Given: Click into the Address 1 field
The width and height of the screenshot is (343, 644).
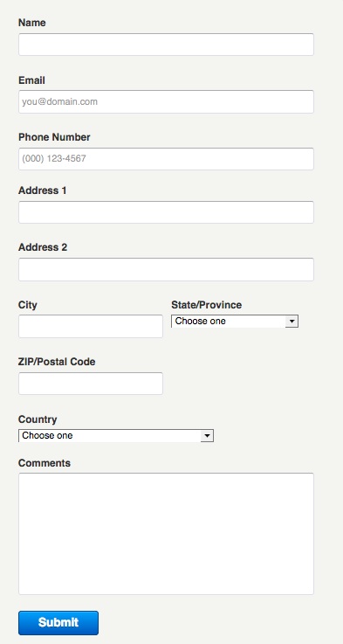Looking at the screenshot, I should coord(166,212).
